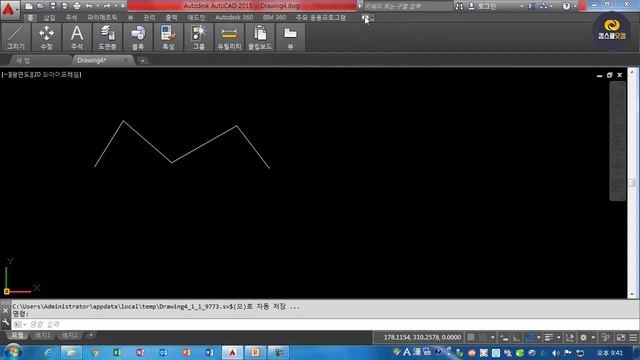The image size is (640, 360).
Task: Expand the 수정 (Modify) ribbon panel
Action: 46,37
